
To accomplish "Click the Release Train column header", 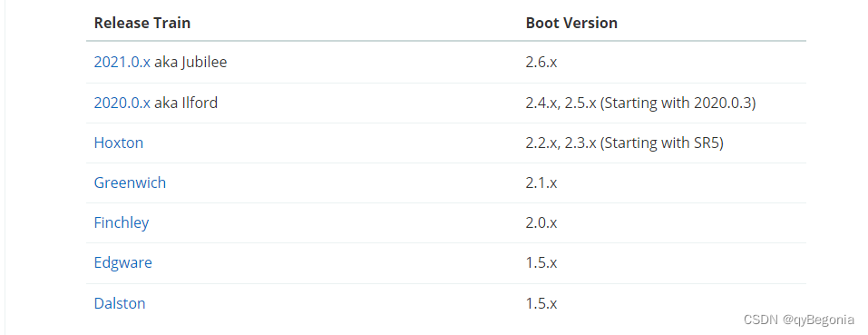I will (x=142, y=23).
